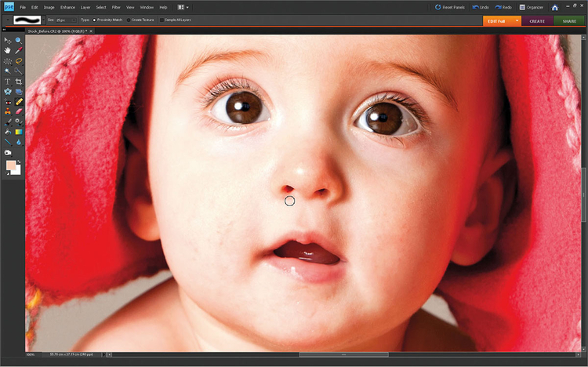Viewport: 588px width, 367px height.
Task: Click Reset Panels button
Action: point(450,7)
